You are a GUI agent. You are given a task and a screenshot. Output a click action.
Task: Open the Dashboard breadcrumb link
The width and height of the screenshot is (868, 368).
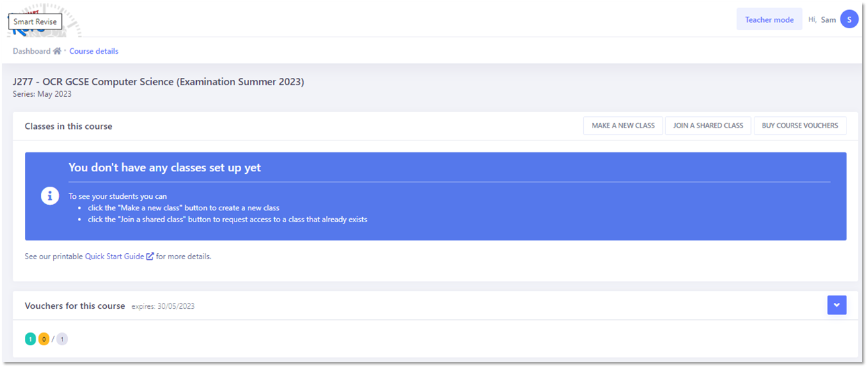(x=32, y=51)
